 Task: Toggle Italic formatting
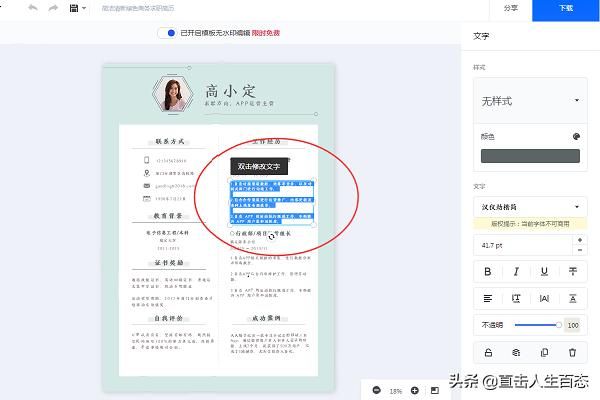click(516, 271)
